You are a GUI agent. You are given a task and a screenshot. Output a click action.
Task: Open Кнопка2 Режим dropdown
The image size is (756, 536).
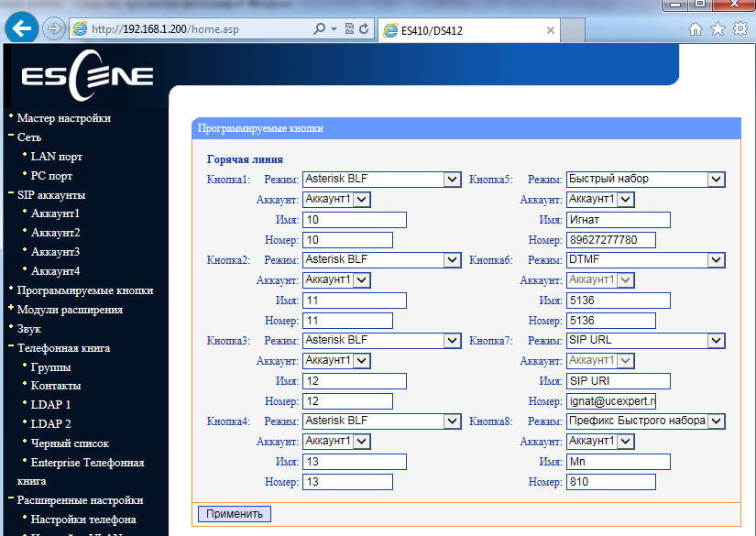click(381, 260)
